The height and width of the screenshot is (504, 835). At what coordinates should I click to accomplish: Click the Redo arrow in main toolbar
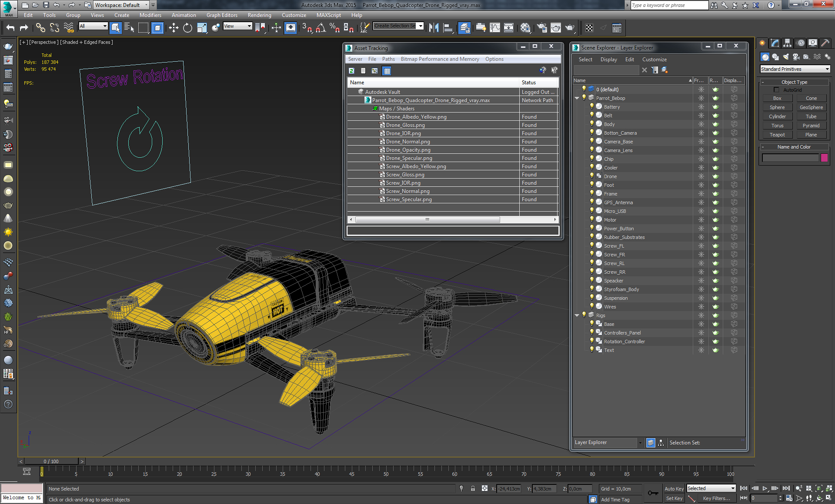pos(24,28)
